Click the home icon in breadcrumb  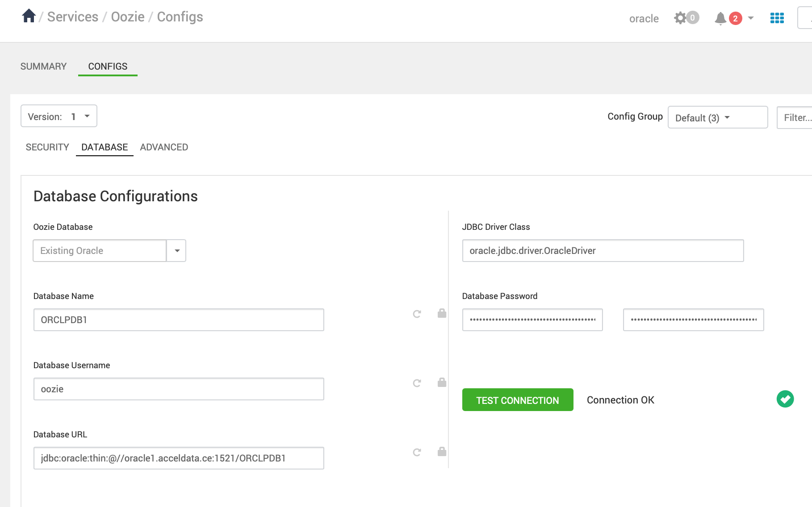tap(29, 16)
